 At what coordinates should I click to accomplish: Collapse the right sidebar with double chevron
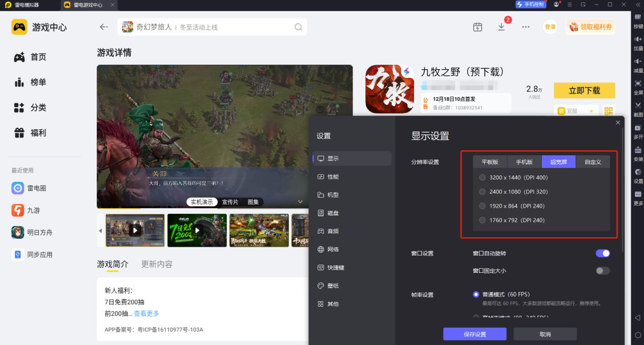[638, 5]
